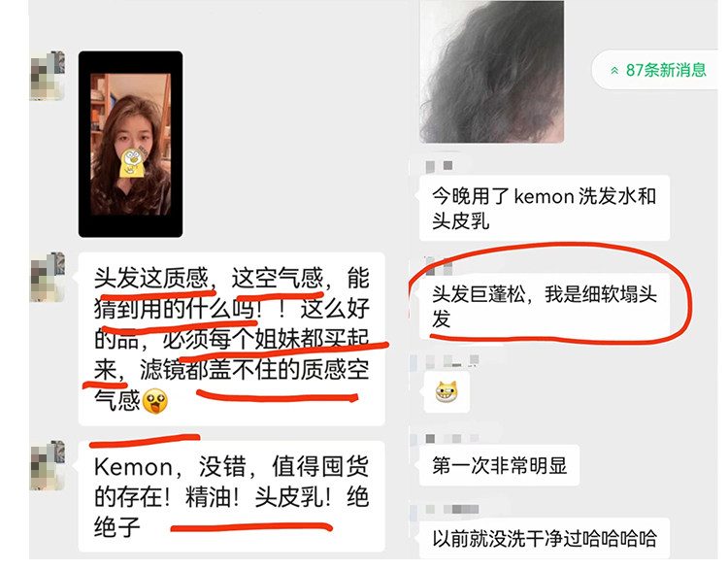728x570 pixels.
Task: Tap the sender name above 今晚用了 kemon
Action: (x=439, y=166)
